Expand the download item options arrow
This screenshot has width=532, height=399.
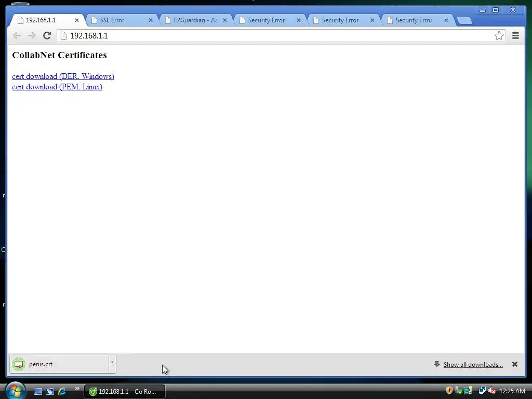pos(112,364)
